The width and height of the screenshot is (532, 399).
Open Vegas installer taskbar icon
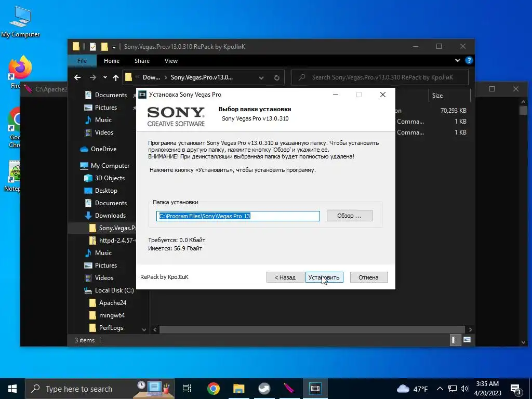315,389
